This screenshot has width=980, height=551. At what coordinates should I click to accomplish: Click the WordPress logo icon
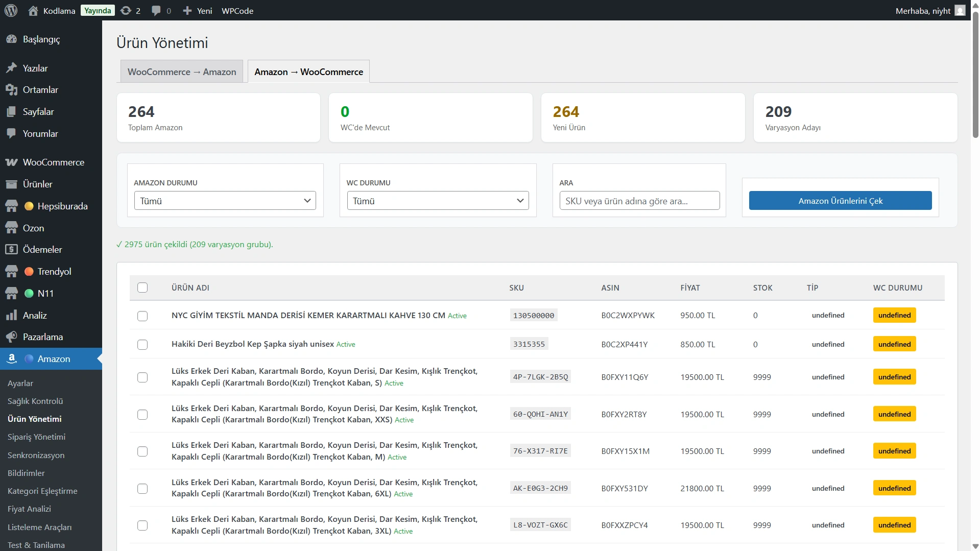11,10
